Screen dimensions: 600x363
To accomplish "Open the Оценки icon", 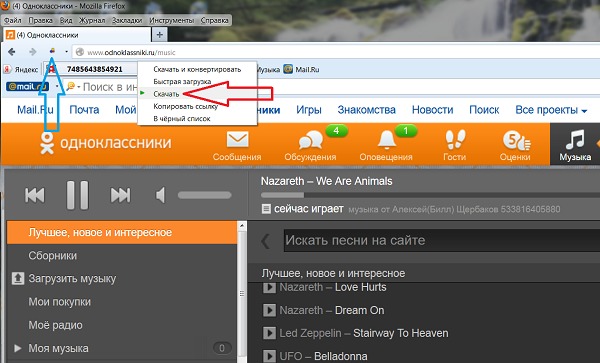I will pos(516,140).
